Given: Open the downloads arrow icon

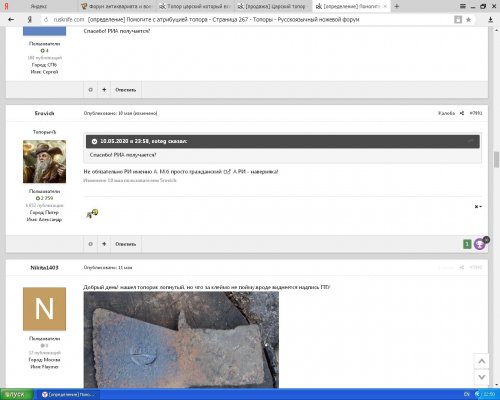Looking at the screenshot, I should click(490, 20).
